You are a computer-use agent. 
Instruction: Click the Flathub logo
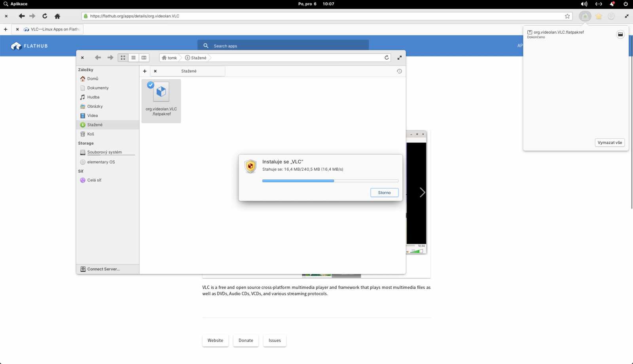(29, 46)
